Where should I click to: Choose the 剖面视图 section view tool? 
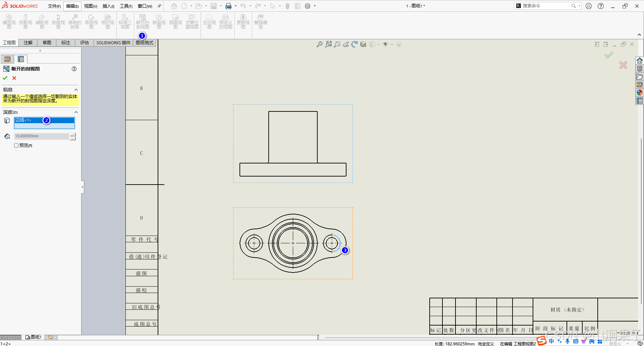(x=58, y=21)
